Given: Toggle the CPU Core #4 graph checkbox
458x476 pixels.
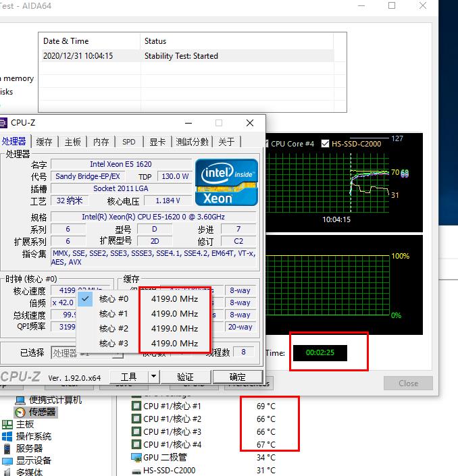Looking at the screenshot, I should coord(267,144).
